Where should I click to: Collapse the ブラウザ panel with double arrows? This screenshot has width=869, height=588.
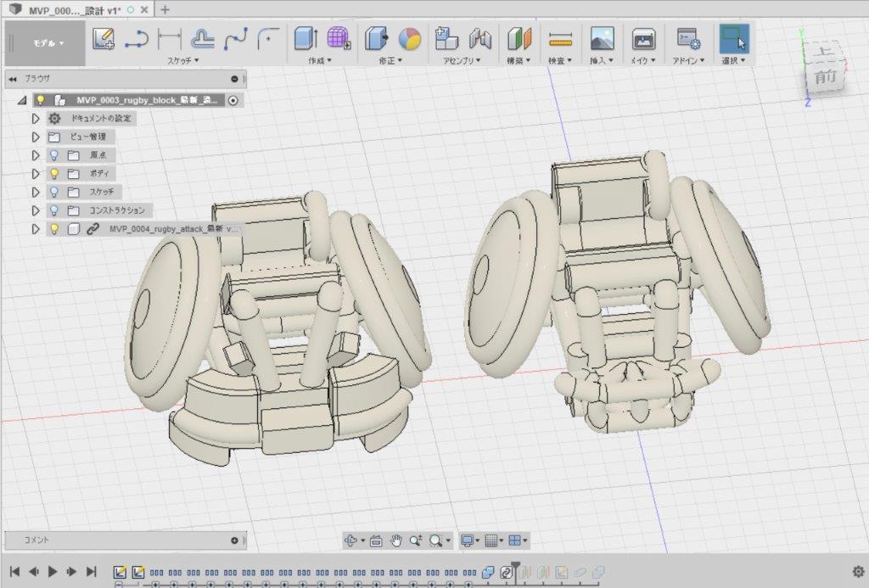tap(12, 79)
